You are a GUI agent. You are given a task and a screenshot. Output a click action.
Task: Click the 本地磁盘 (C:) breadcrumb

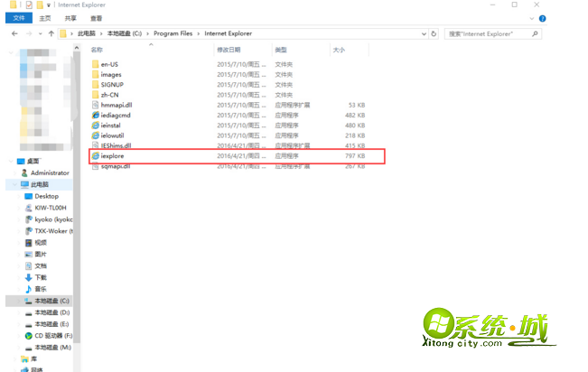point(125,33)
